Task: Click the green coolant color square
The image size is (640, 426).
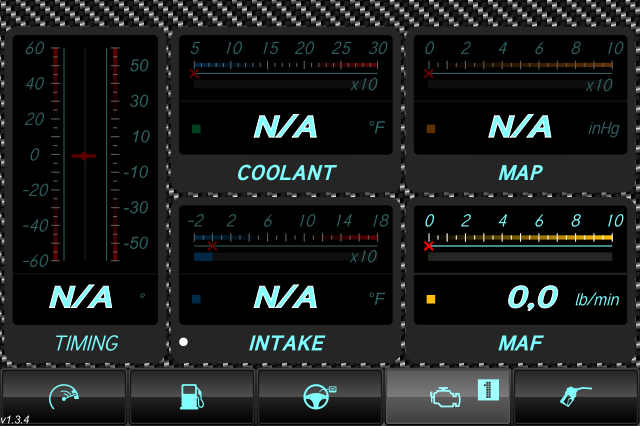Action: [196, 129]
